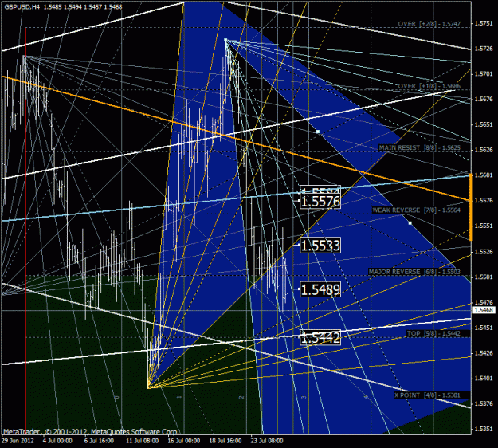Click 1.5401 on the price axis
This screenshot has height=448, width=498.
click(x=484, y=379)
